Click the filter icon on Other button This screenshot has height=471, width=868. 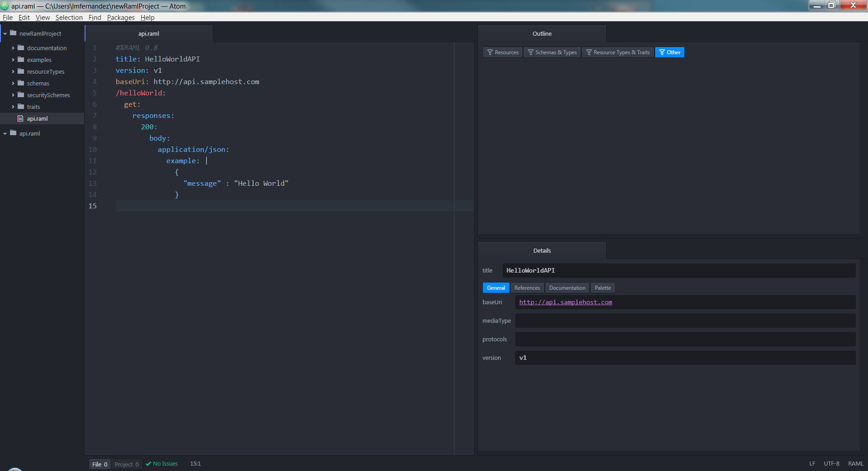[x=662, y=52]
